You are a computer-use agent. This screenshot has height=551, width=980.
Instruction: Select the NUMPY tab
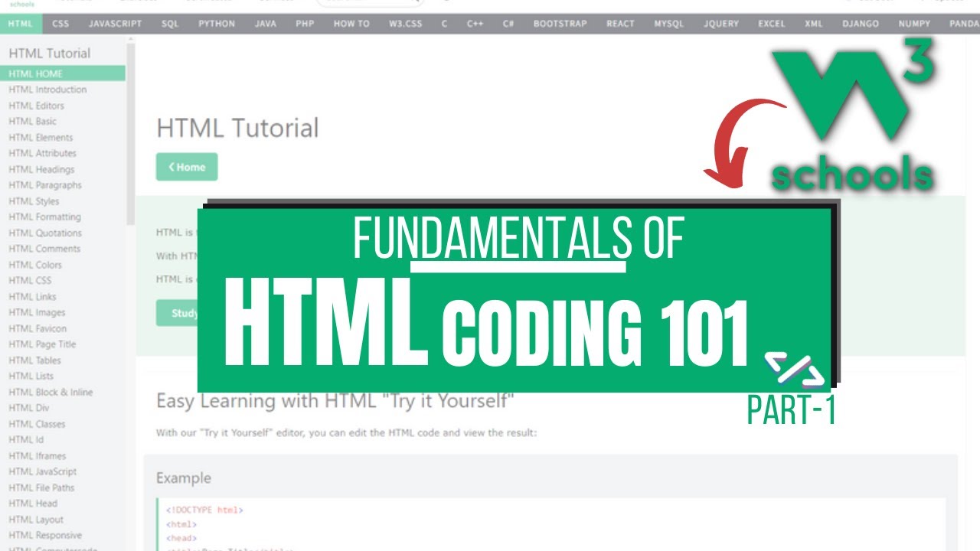click(x=914, y=24)
